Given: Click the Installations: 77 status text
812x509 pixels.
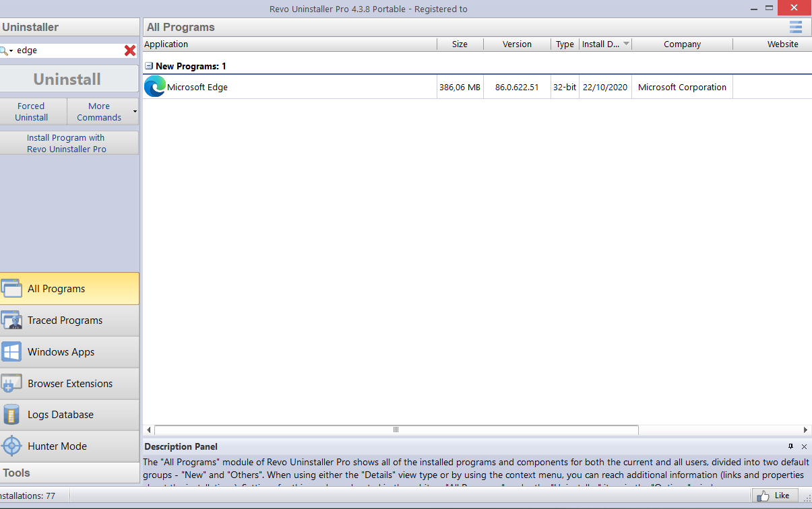Looking at the screenshot, I should coord(28,496).
